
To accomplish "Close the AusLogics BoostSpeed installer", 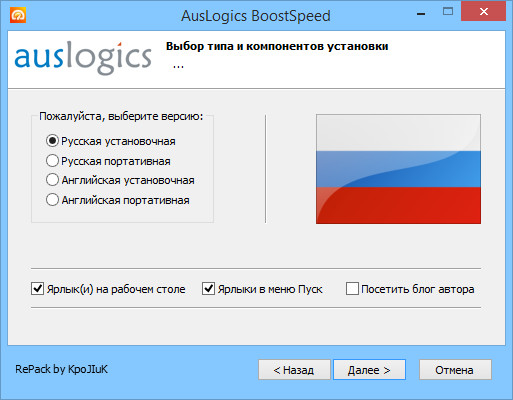I will [483, 12].
